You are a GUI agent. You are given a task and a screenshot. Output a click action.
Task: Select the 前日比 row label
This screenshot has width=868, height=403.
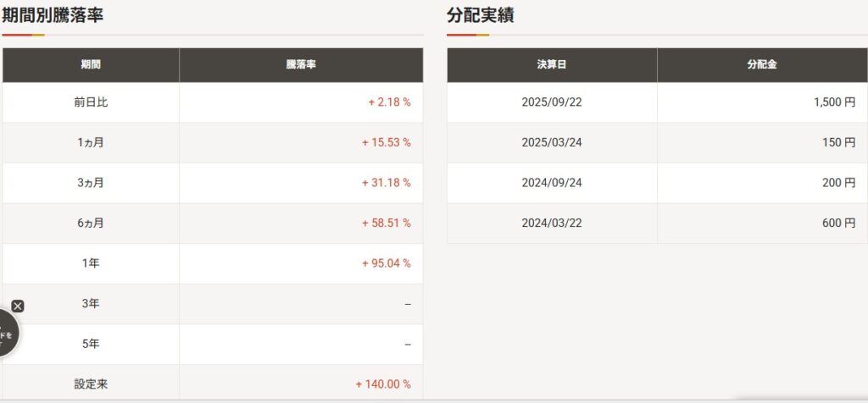click(x=91, y=102)
